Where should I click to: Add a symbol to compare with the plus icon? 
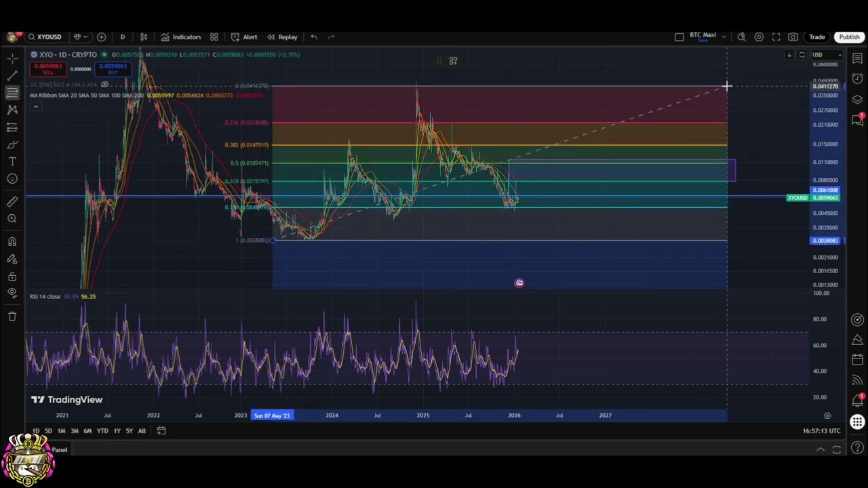[101, 37]
